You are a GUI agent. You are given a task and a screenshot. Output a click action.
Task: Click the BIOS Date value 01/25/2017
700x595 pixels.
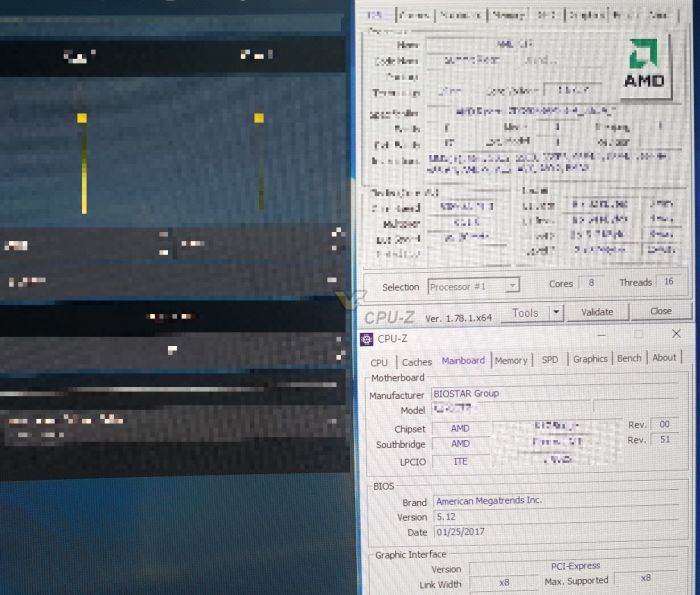557,532
